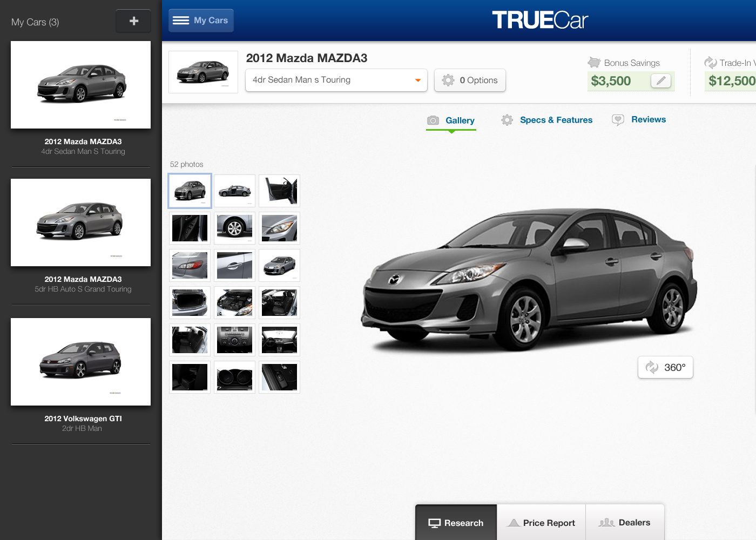756x540 pixels.
Task: Select the engine bay photo thumbnail
Action: point(234,302)
